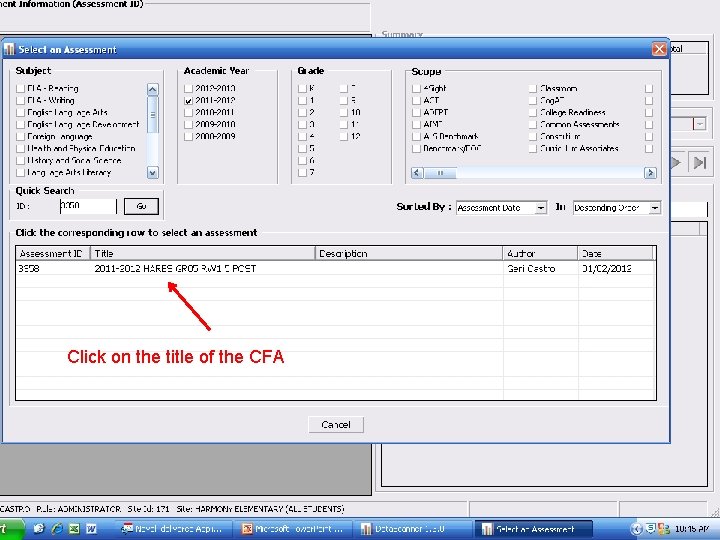Image resolution: width=720 pixels, height=540 pixels.
Task: Click the play-forward arrow icon behind dialog
Action: click(676, 163)
